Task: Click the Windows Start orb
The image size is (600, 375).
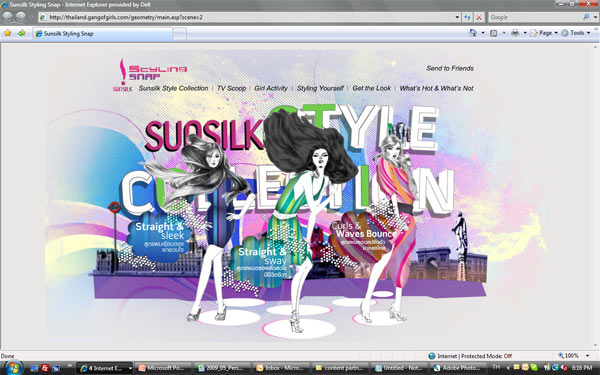Action: (13, 367)
